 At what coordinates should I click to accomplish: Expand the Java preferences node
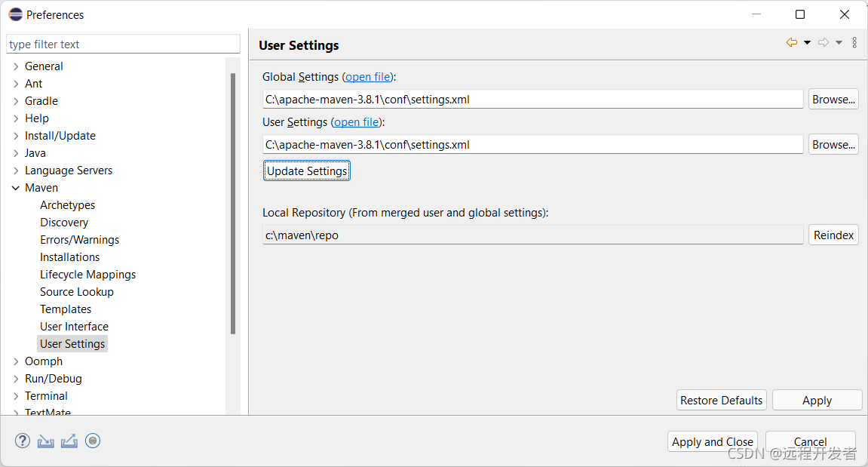click(x=16, y=153)
